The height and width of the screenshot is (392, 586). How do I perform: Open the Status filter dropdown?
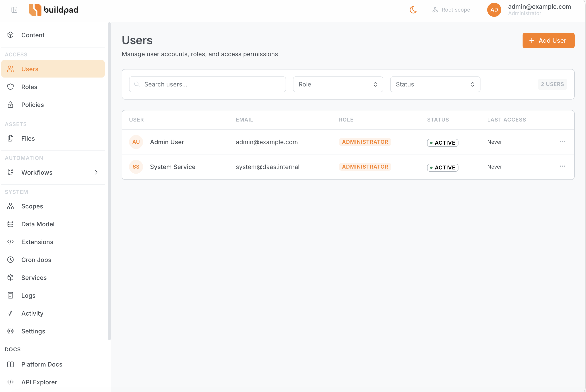tap(435, 84)
